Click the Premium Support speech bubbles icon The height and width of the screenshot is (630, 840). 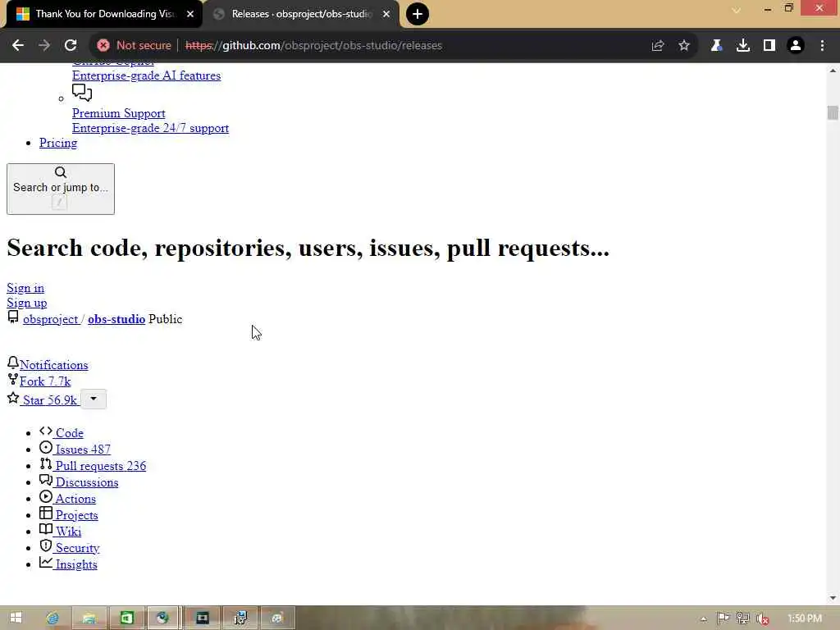tap(82, 93)
